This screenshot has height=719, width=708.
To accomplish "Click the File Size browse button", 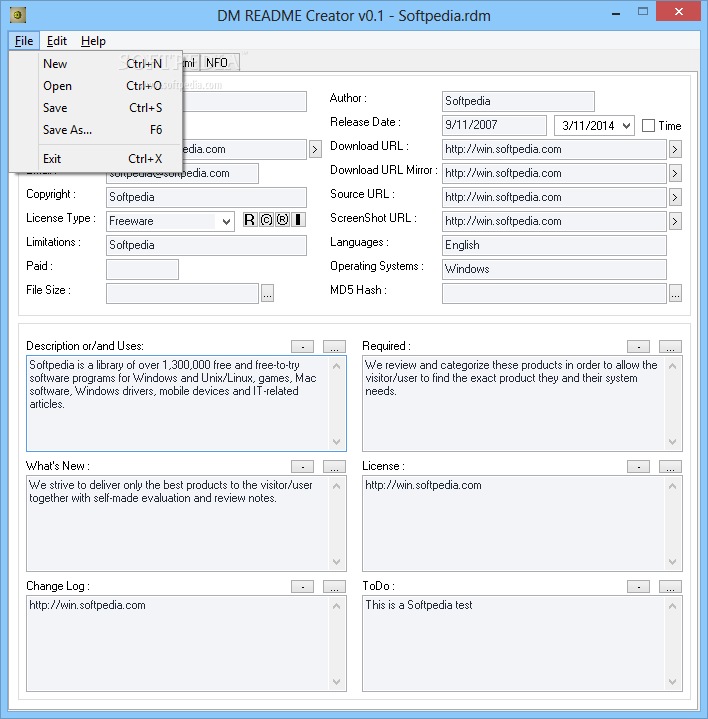I will pos(267,293).
